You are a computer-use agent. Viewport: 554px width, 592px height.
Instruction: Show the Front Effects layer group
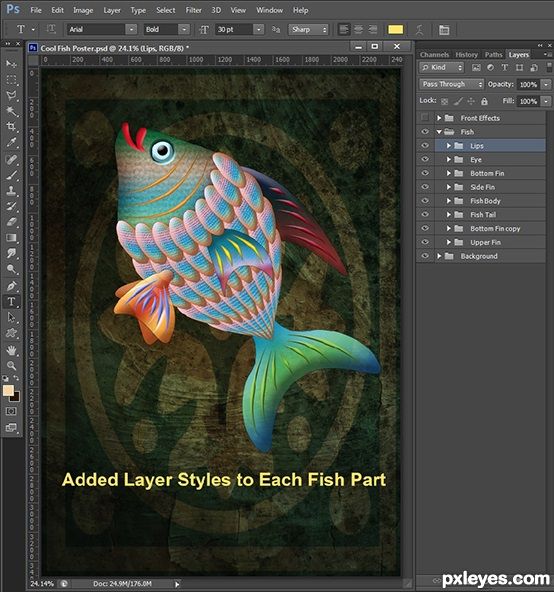(x=425, y=118)
